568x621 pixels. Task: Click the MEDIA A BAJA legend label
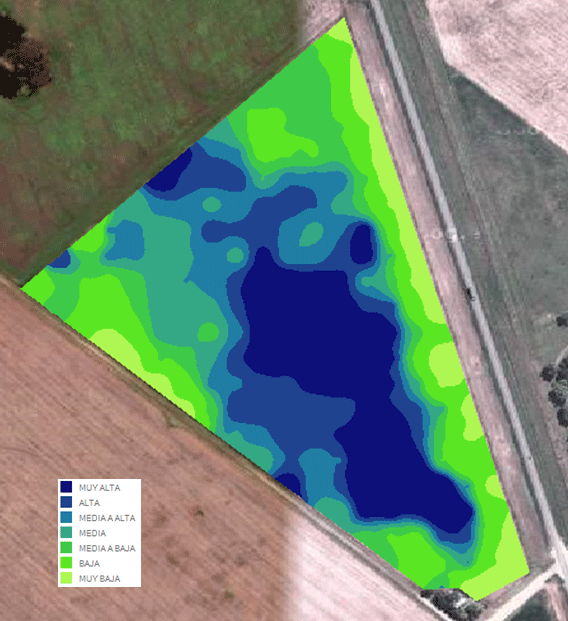(107, 548)
